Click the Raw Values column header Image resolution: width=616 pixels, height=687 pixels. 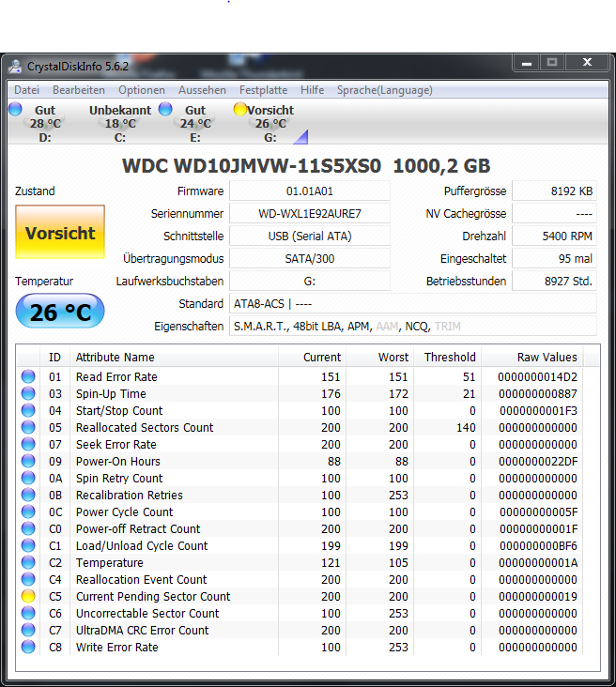(x=532, y=357)
